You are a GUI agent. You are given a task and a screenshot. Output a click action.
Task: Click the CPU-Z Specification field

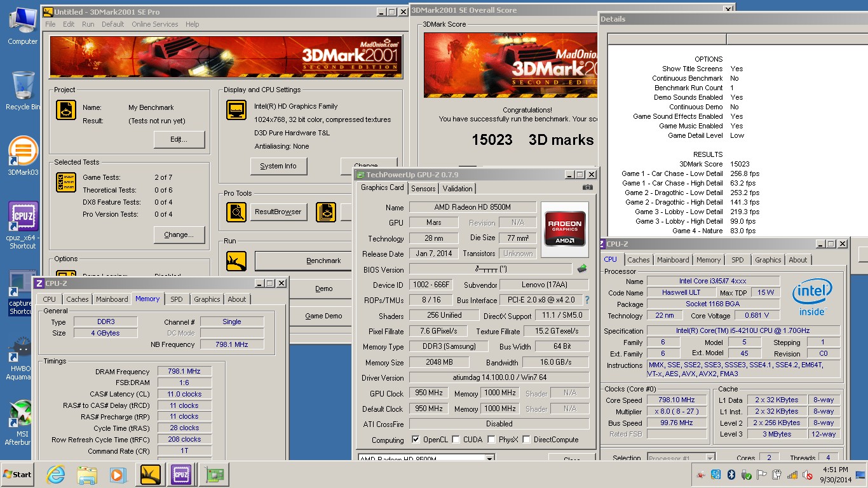click(743, 330)
